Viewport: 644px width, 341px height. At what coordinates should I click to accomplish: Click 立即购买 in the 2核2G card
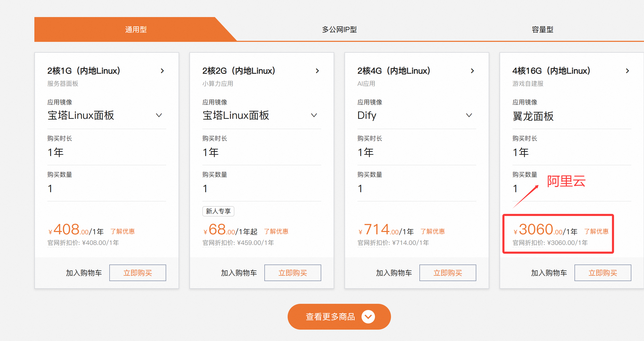pyautogui.click(x=293, y=273)
